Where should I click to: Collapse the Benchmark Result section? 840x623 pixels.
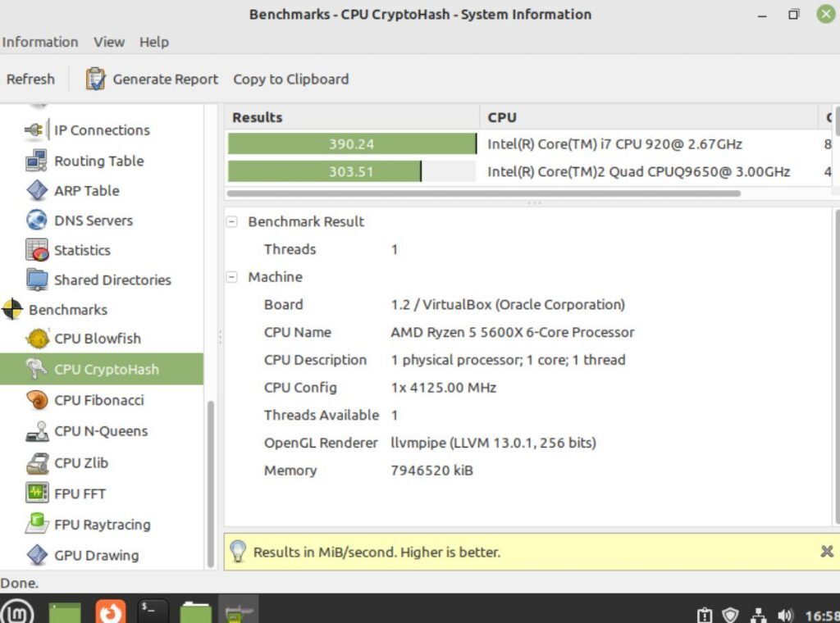[x=231, y=221]
